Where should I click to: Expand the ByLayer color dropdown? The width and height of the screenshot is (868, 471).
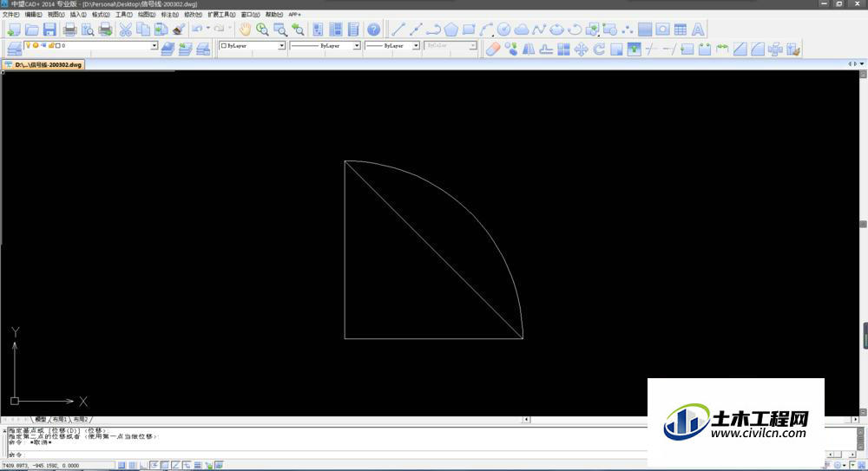(x=281, y=45)
